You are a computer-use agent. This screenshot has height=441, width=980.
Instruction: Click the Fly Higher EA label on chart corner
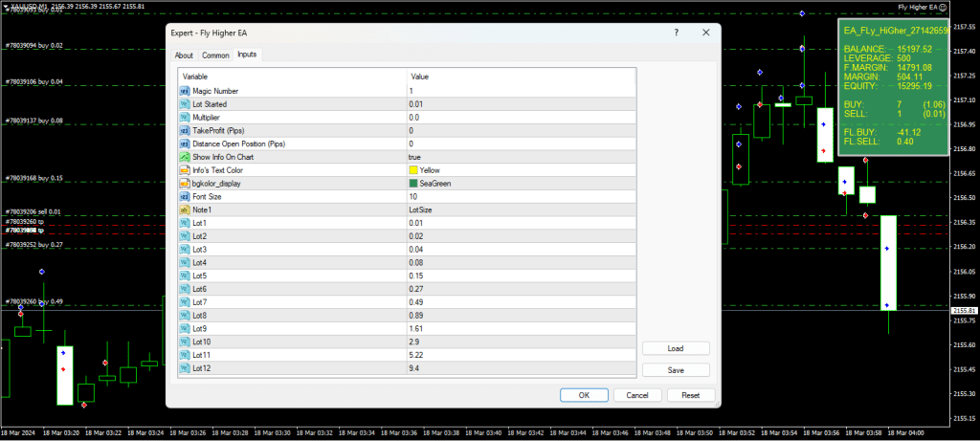tap(916, 8)
